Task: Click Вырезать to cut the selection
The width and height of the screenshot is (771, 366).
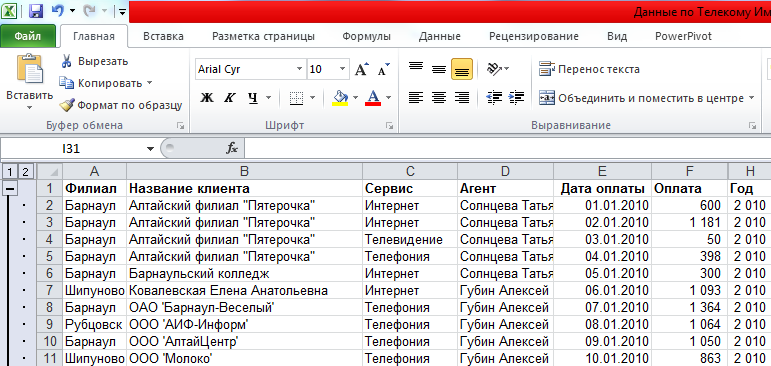Action: 94,61
